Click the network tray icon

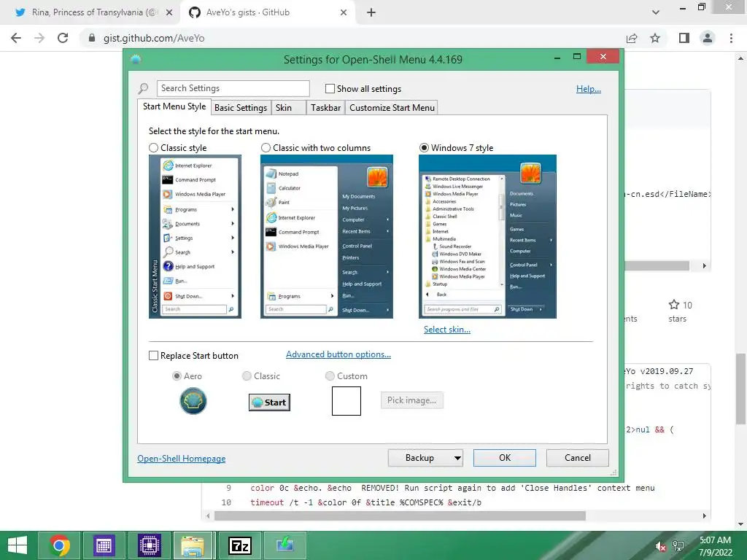[678, 547]
